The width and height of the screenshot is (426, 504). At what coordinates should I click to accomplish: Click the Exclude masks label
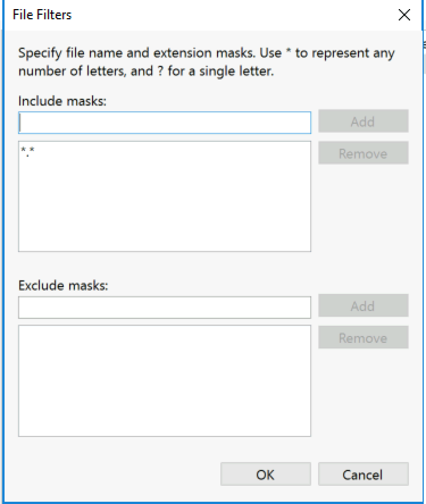[x=64, y=285]
